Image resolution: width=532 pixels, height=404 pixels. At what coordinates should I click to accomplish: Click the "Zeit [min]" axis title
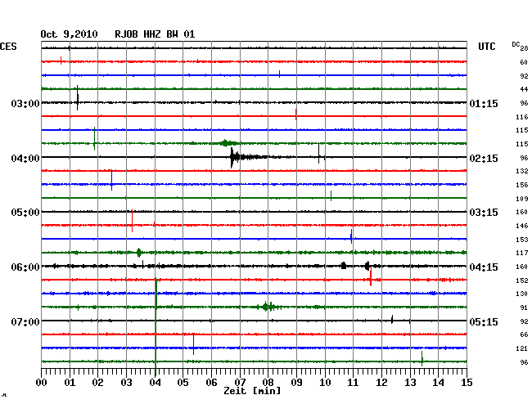[x=252, y=391]
